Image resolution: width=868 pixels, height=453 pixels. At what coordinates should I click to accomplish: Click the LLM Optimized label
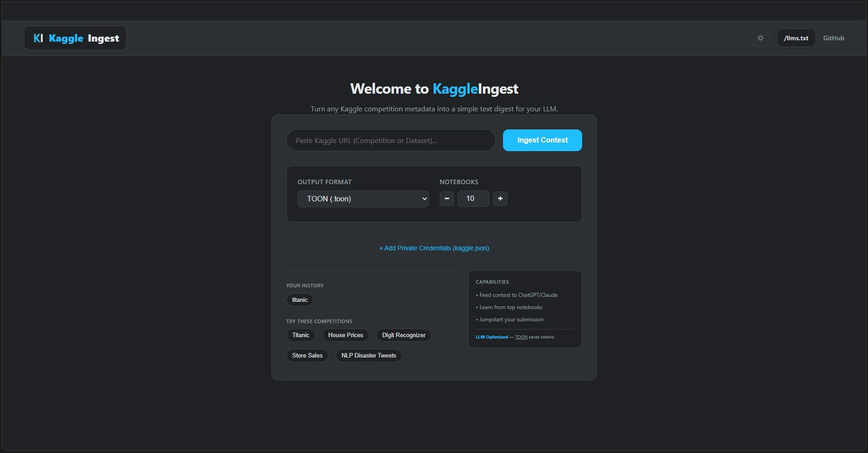pyautogui.click(x=492, y=337)
